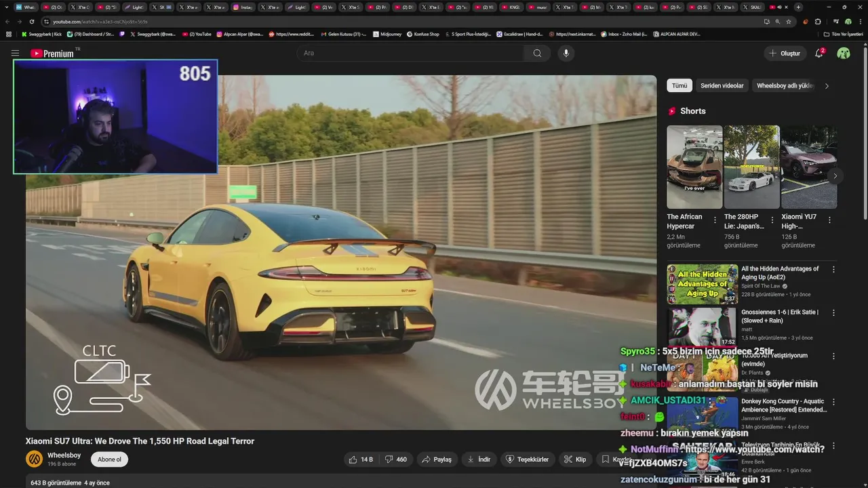The width and height of the screenshot is (868, 488).
Task: Click the Teşekkürler button
Action: [527, 460]
